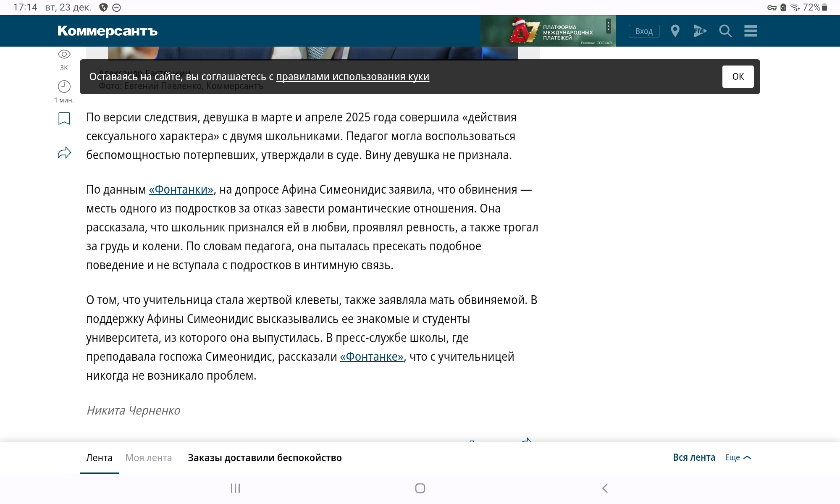The height and width of the screenshot is (504, 840).
Task: Open Вся лента full feed link
Action: click(x=694, y=458)
